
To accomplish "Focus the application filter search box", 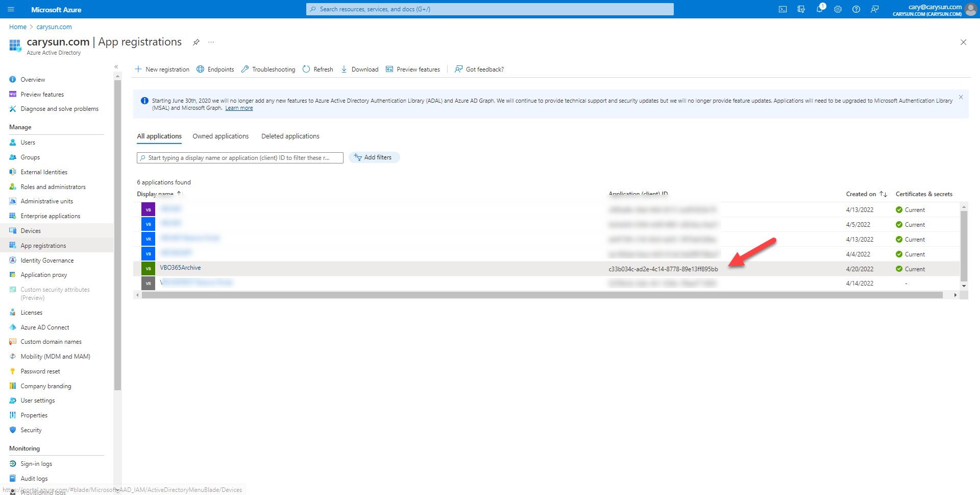I will coord(240,158).
